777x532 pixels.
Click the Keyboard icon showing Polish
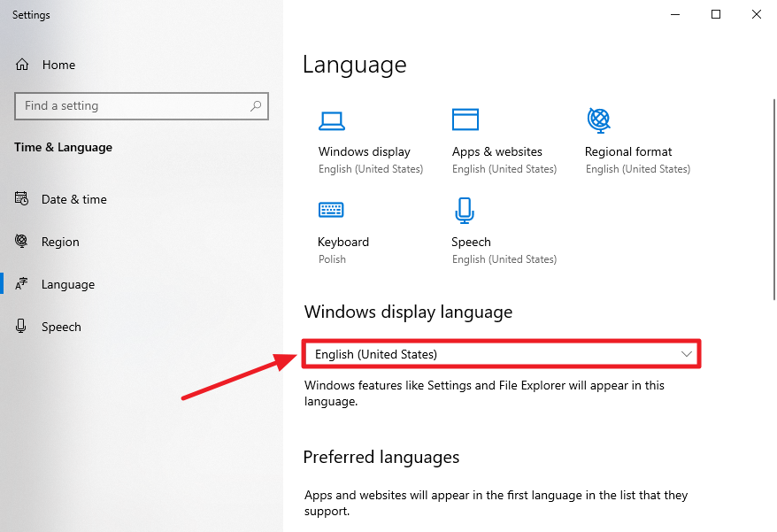332,210
